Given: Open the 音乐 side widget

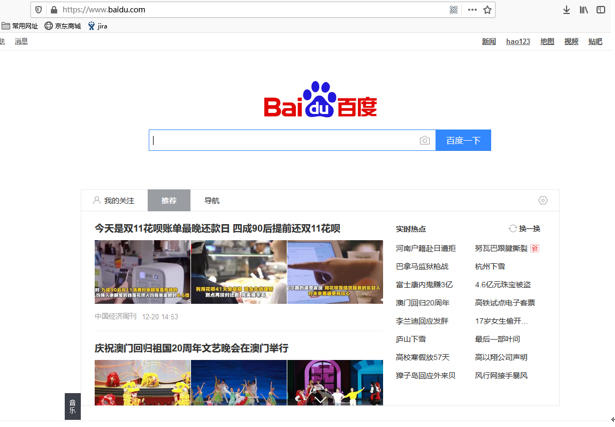Looking at the screenshot, I should [x=73, y=406].
